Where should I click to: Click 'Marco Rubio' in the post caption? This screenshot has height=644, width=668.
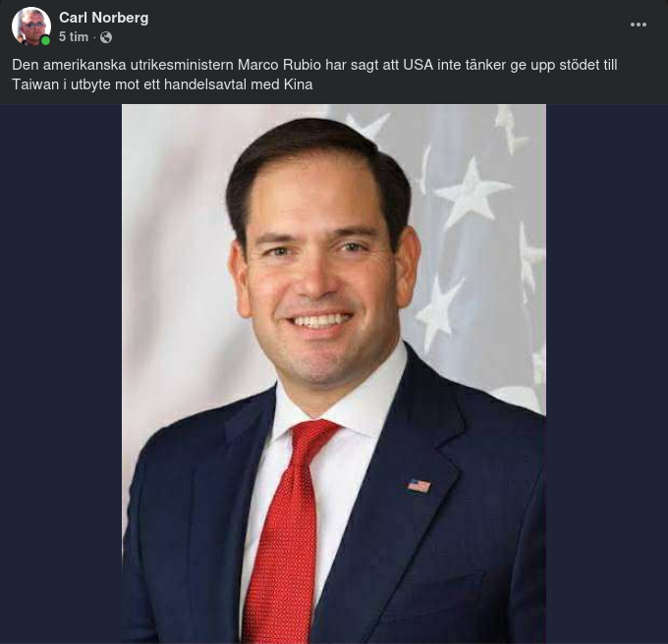279,65
